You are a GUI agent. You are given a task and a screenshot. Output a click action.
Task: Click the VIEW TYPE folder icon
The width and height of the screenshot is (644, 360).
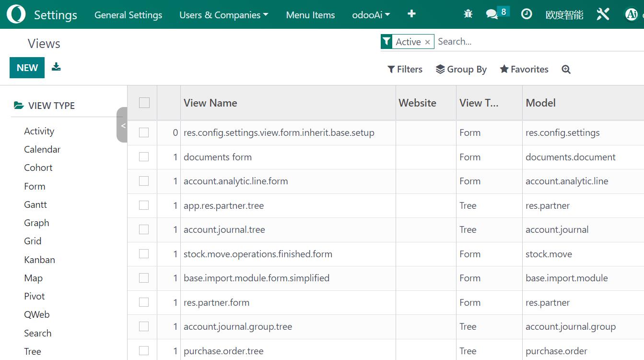click(19, 106)
